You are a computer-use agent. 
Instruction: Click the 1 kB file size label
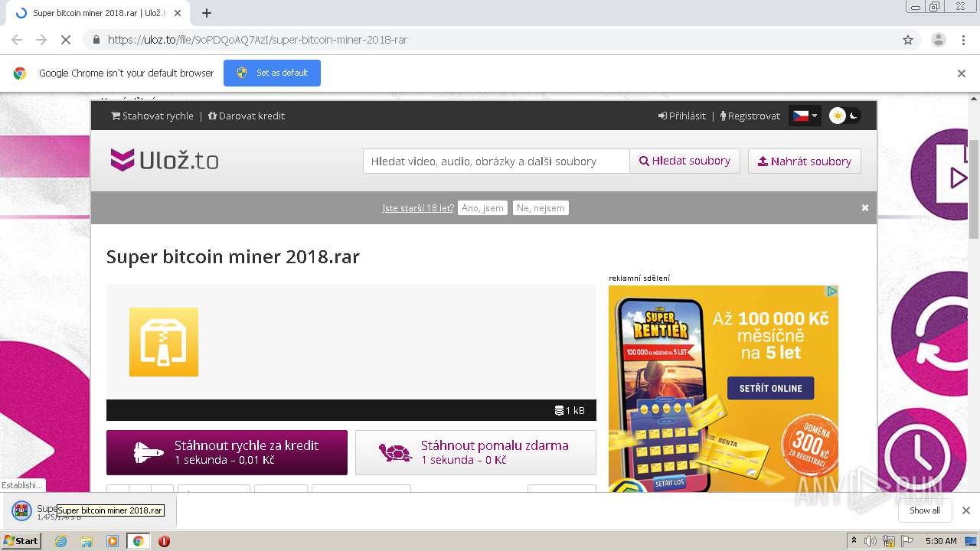coord(570,410)
